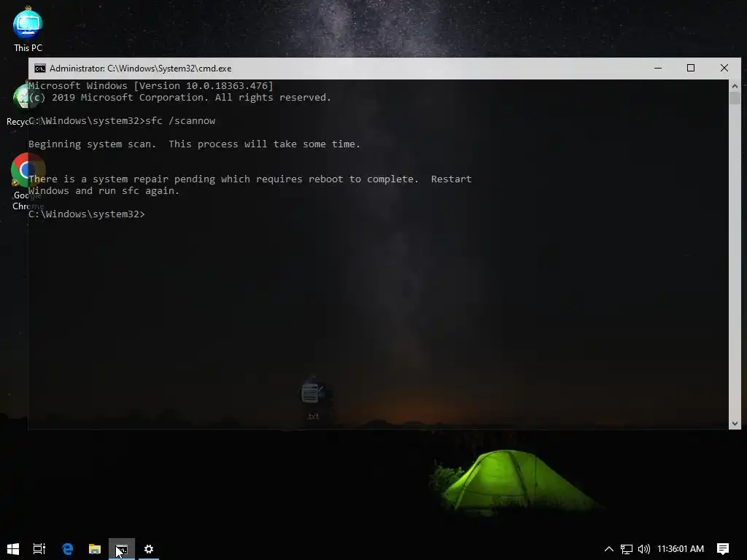Close the Command Prompt window
Viewport: 747px width, 560px height.
pyautogui.click(x=724, y=68)
